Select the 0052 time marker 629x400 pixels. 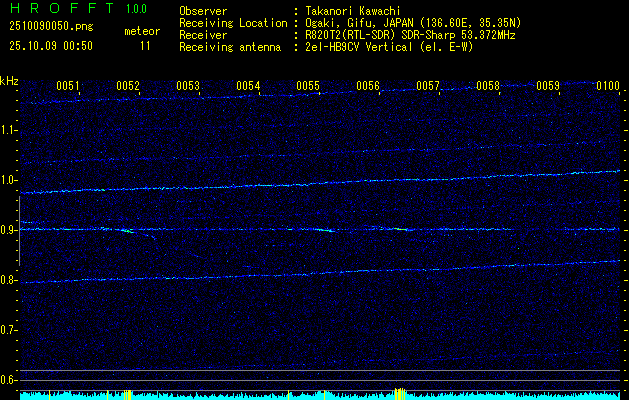[x=128, y=86]
